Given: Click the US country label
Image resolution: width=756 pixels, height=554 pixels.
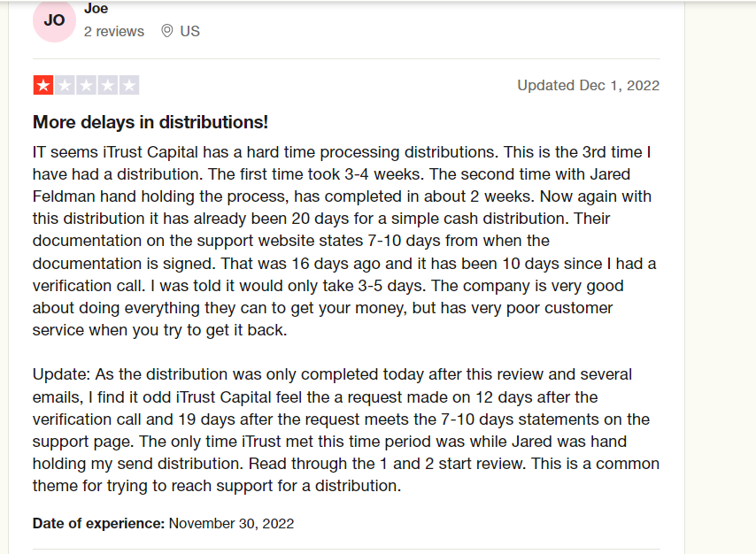Looking at the screenshot, I should [x=189, y=31].
